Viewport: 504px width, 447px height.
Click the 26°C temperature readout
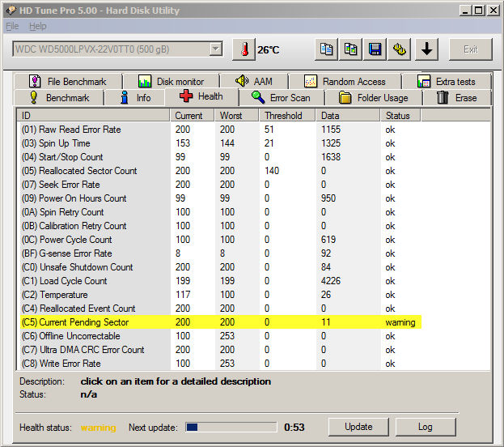268,50
